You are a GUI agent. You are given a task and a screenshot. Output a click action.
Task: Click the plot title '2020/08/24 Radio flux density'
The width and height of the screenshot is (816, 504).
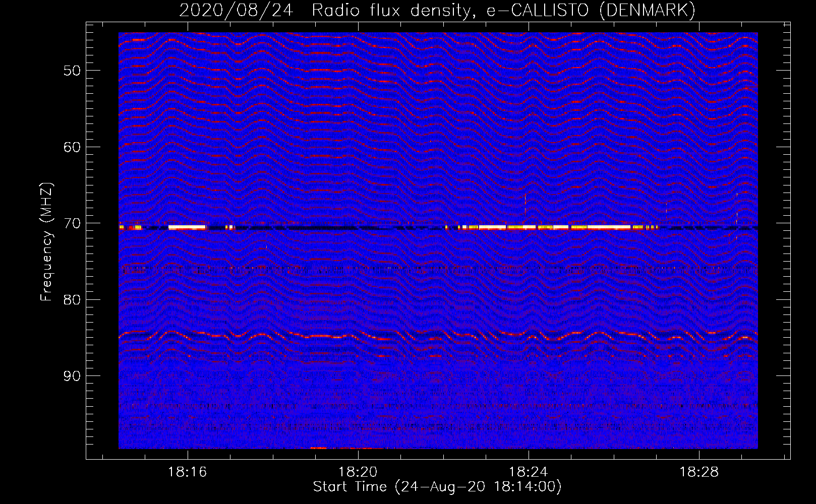point(437,10)
